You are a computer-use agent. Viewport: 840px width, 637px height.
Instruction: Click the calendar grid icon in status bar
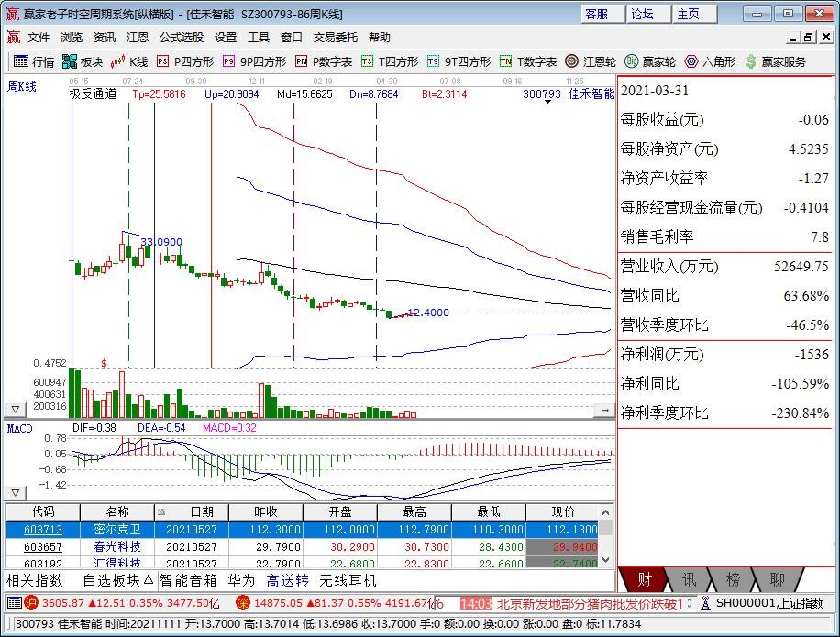[15, 603]
